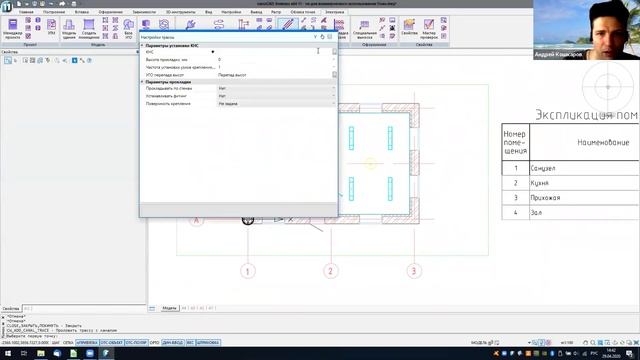This screenshot has height=360, width=640.
Task: Open the Свойства ribbon button
Action: (x=409, y=27)
